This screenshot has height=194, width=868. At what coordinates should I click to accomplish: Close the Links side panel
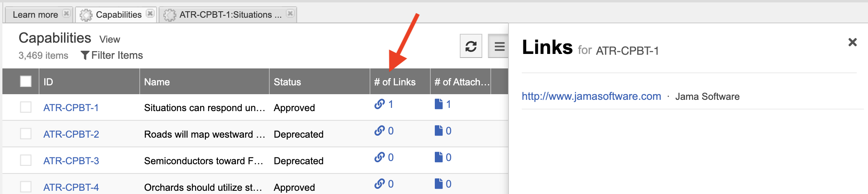[852, 42]
